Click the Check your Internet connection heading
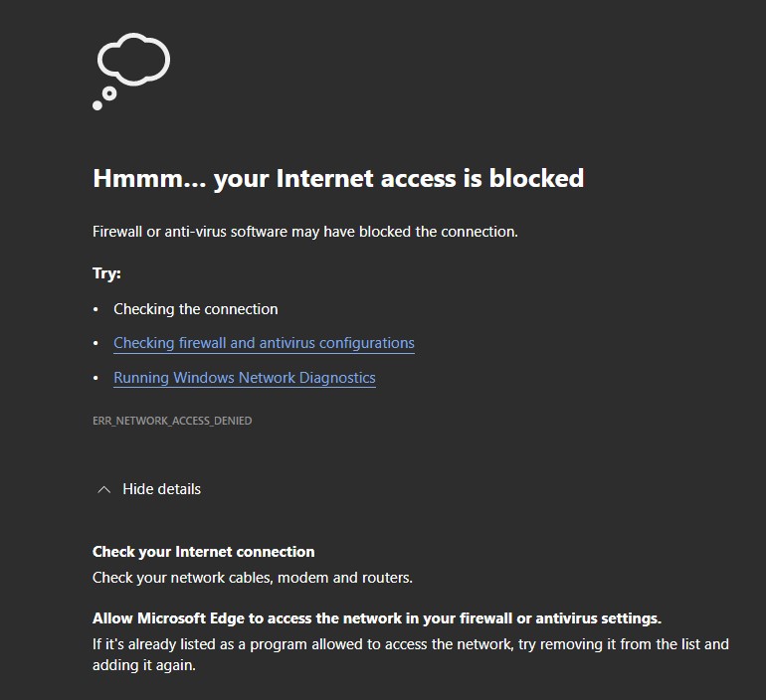The width and height of the screenshot is (766, 700). pos(203,552)
